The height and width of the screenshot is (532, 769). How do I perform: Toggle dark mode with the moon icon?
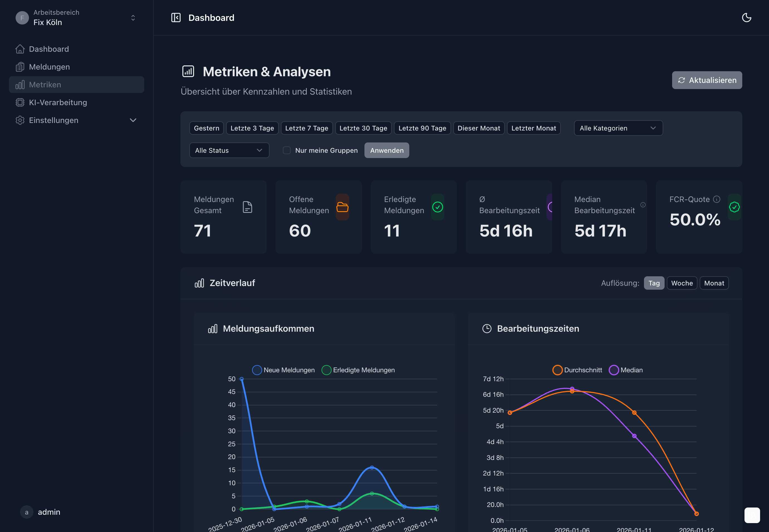(747, 18)
